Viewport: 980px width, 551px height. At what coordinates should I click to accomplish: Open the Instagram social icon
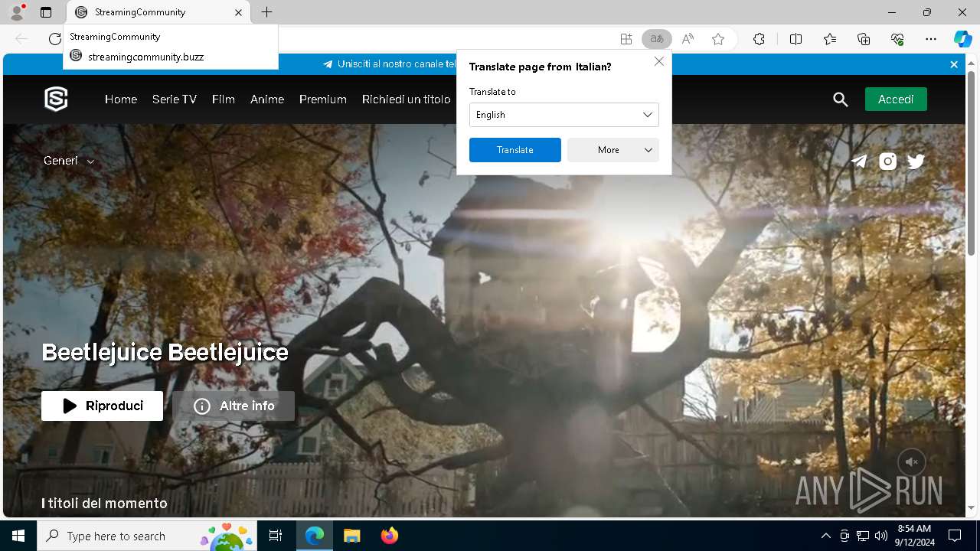point(887,161)
